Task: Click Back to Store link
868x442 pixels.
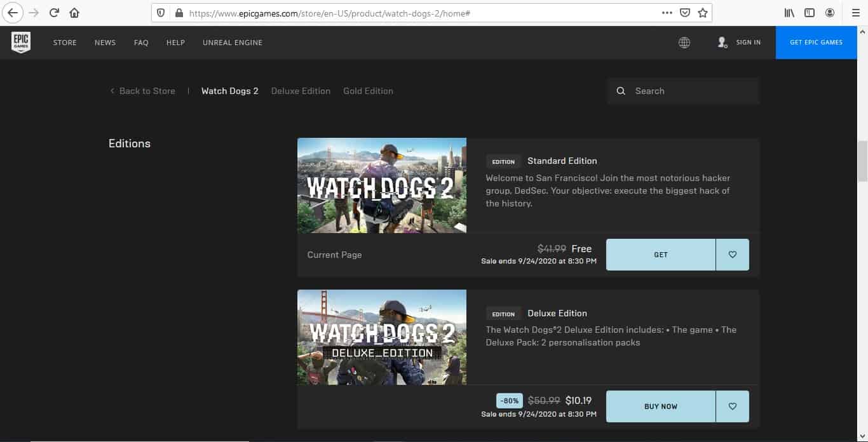Action: (142, 91)
